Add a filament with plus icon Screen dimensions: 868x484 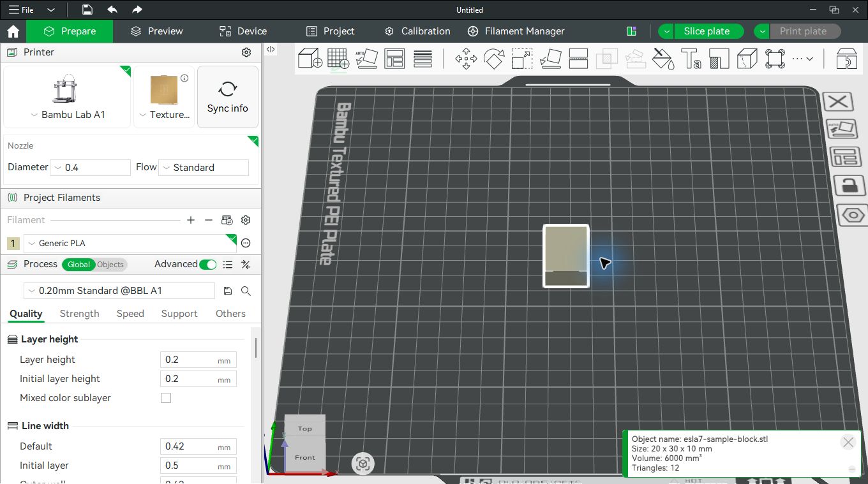(x=191, y=220)
